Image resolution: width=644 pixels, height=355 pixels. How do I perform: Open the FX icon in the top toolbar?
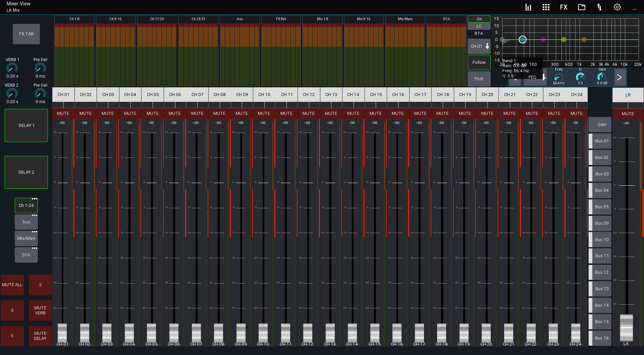coord(563,7)
